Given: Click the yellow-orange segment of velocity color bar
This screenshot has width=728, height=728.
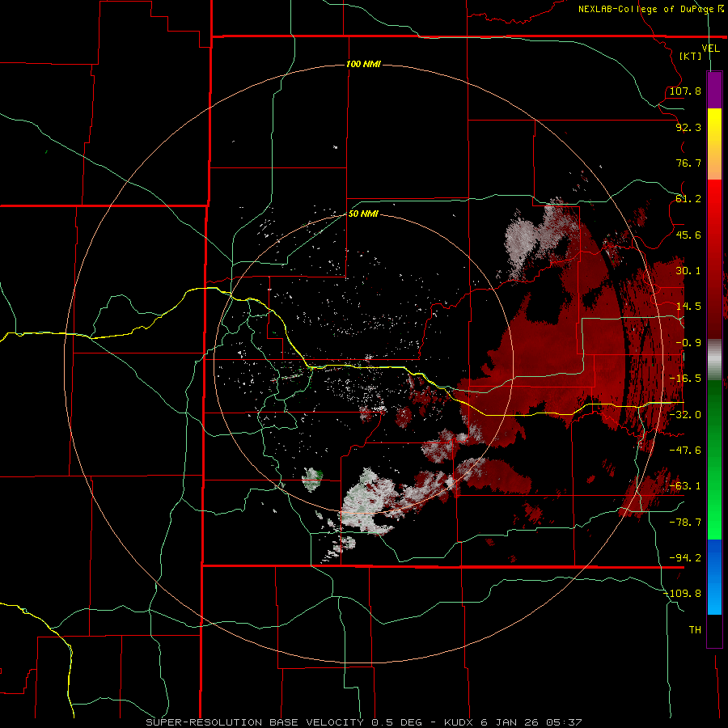Looking at the screenshot, I should point(714,144).
